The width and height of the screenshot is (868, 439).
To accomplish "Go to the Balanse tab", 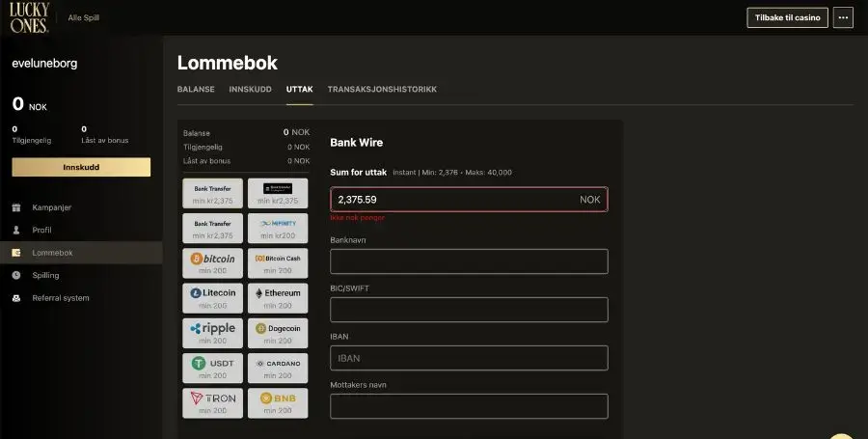I will (196, 89).
